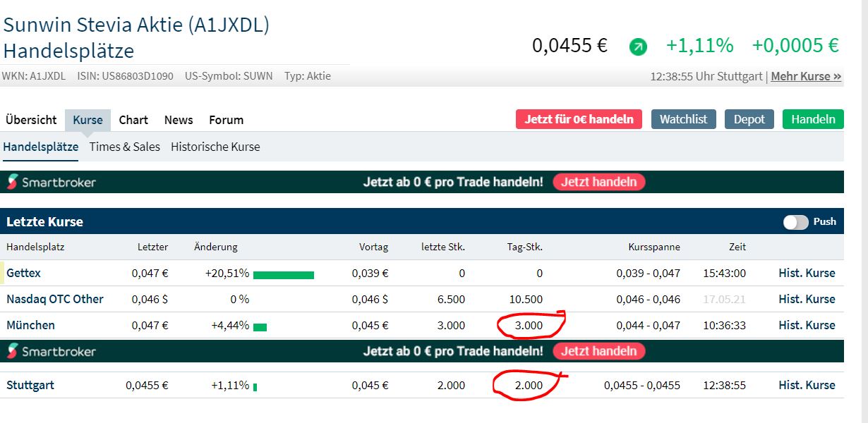This screenshot has height=423, width=868.
Task: Open Hist. Kurse for Nasdaq OTC row
Action: (807, 299)
